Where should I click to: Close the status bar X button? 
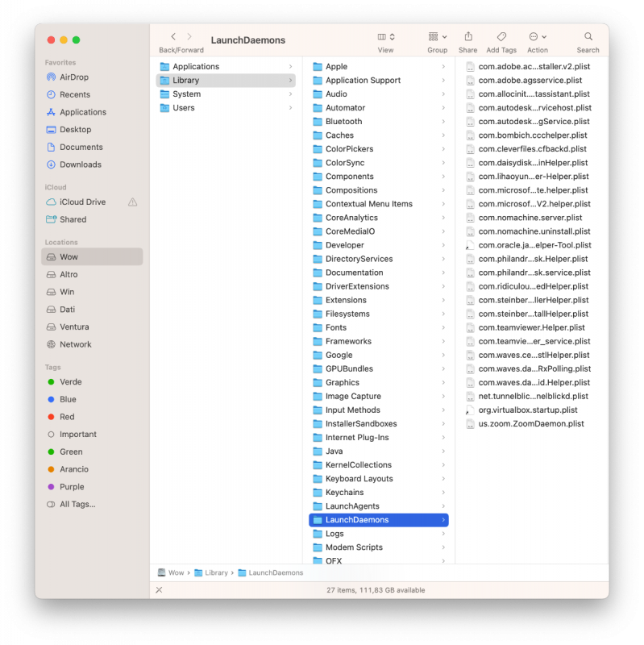pos(159,590)
